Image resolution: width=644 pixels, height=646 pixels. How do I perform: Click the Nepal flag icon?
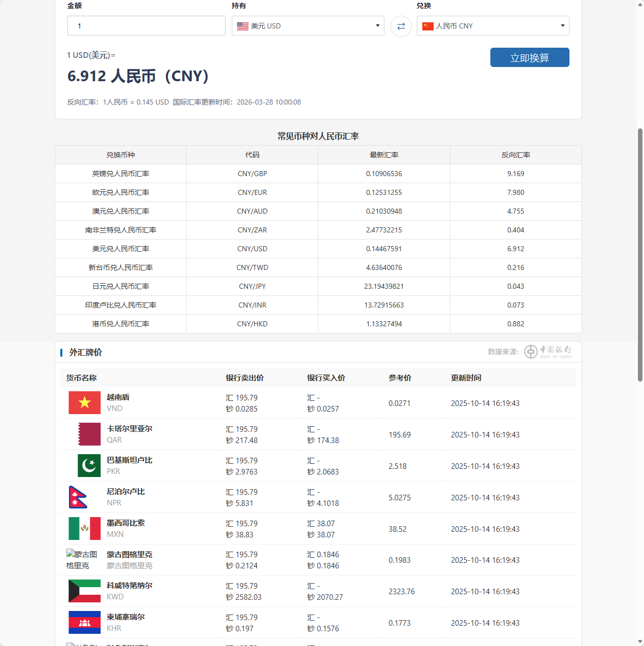[x=78, y=497]
